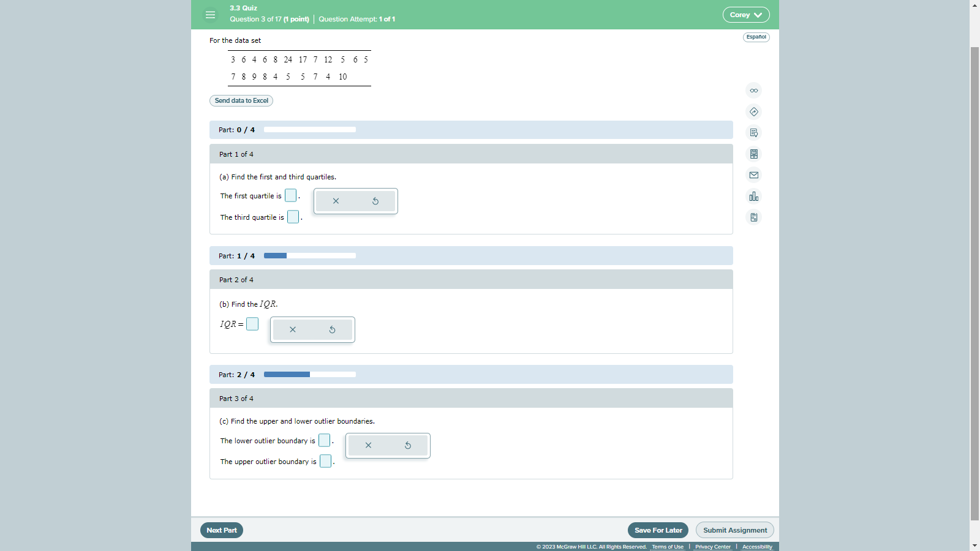The image size is (980, 551).
Task: Open the hamburger navigation menu
Action: coord(210,15)
